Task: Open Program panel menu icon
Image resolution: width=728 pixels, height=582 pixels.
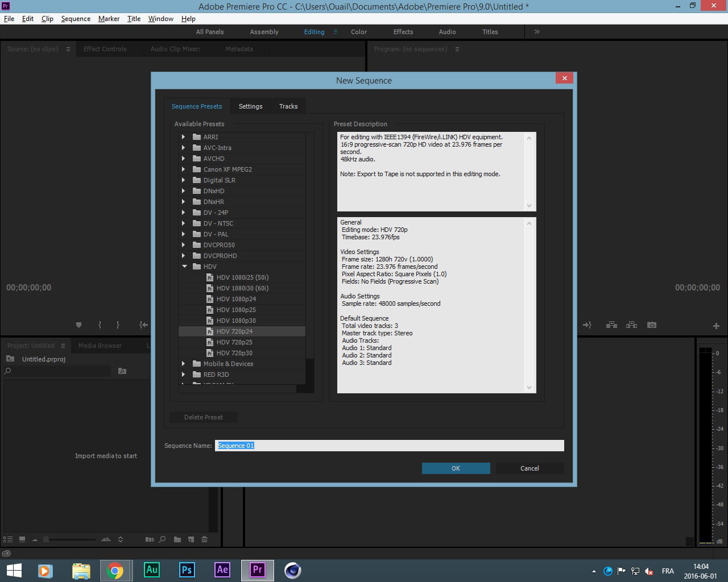Action: click(x=457, y=49)
